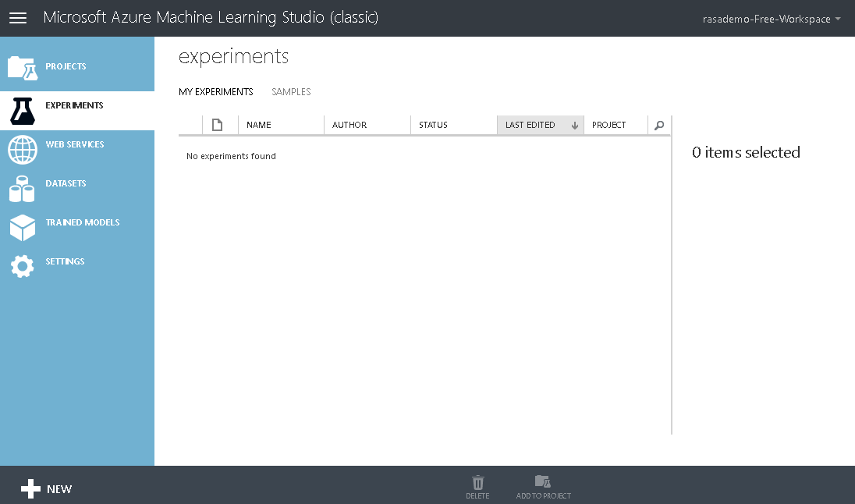This screenshot has height=504, width=855.
Task: Go to Web Services section label
Action: [75, 144]
